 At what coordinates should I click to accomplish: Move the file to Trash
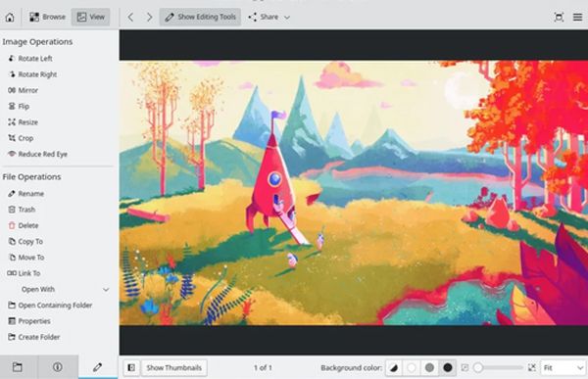[x=22, y=210]
